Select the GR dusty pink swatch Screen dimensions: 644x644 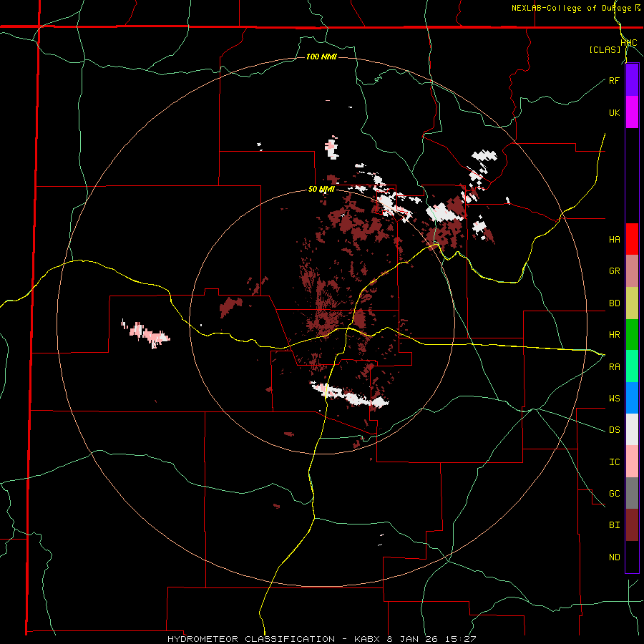[632, 271]
